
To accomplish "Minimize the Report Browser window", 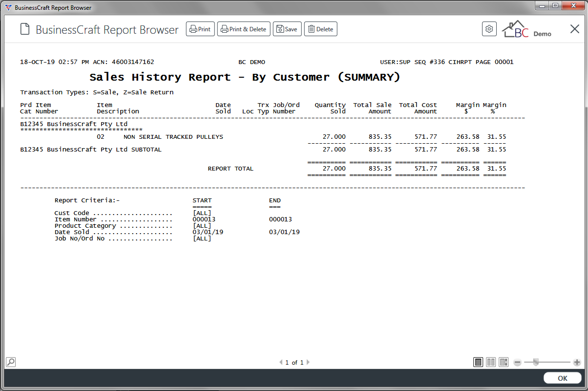I will coord(542,6).
